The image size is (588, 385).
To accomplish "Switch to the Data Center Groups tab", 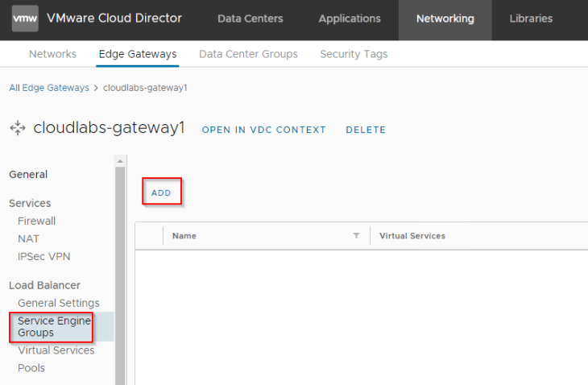I will (x=248, y=54).
